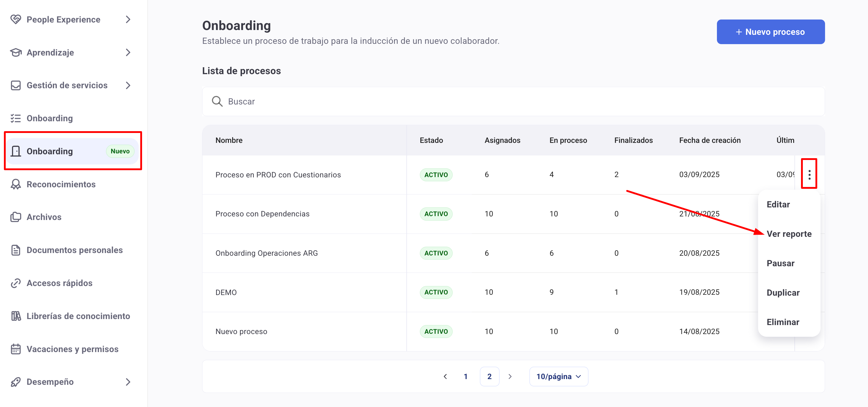Screen dimensions: 868x407
Task: Choose Duplicar in the context menu
Action: [783, 293]
